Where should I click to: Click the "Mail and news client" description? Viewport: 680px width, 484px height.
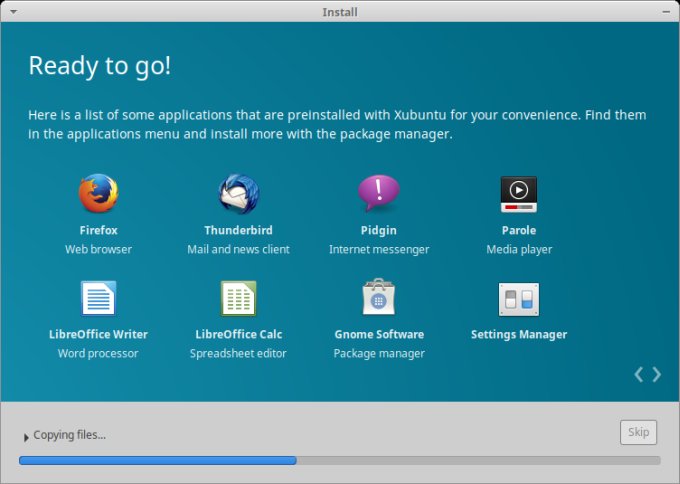(x=239, y=249)
